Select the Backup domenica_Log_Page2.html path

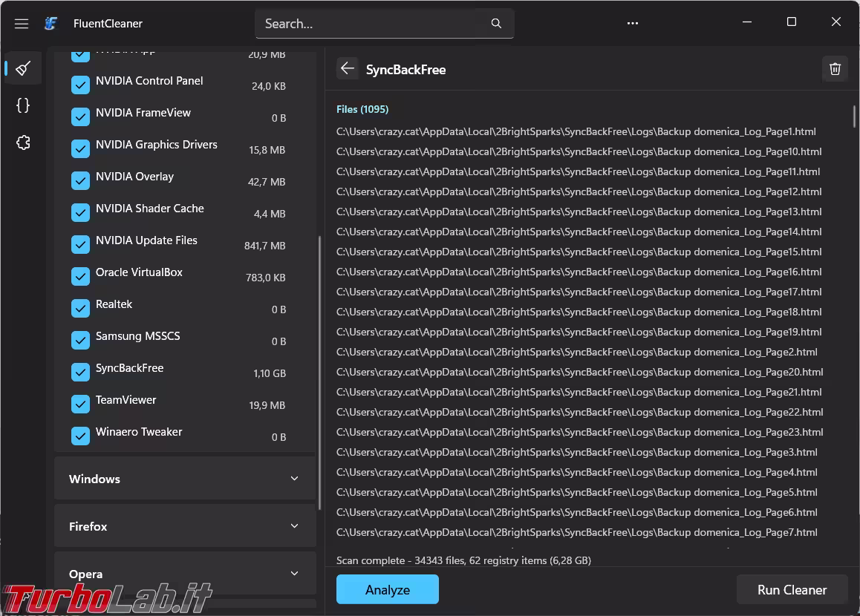[x=576, y=352]
